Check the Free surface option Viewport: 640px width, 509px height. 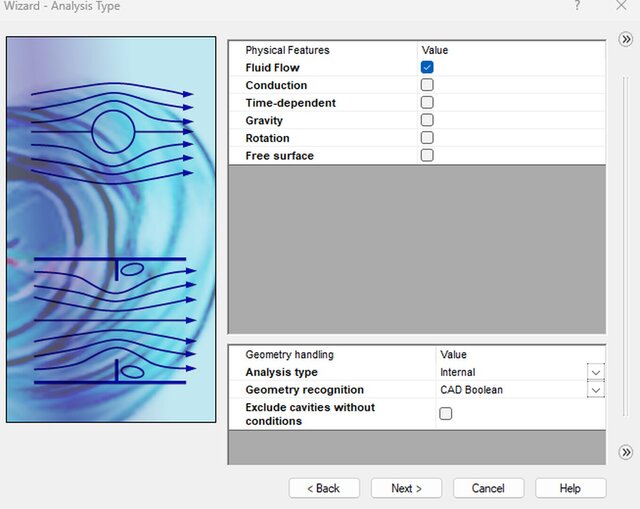(427, 155)
